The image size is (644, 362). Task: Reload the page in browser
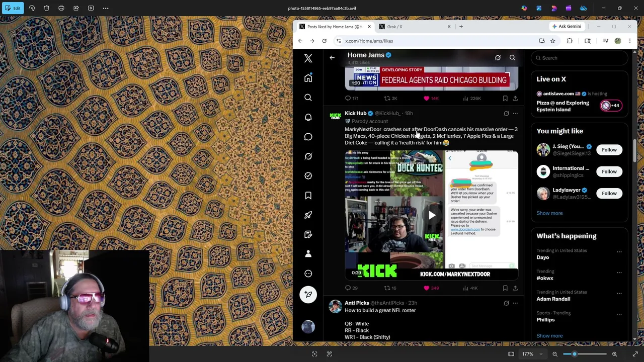click(324, 41)
